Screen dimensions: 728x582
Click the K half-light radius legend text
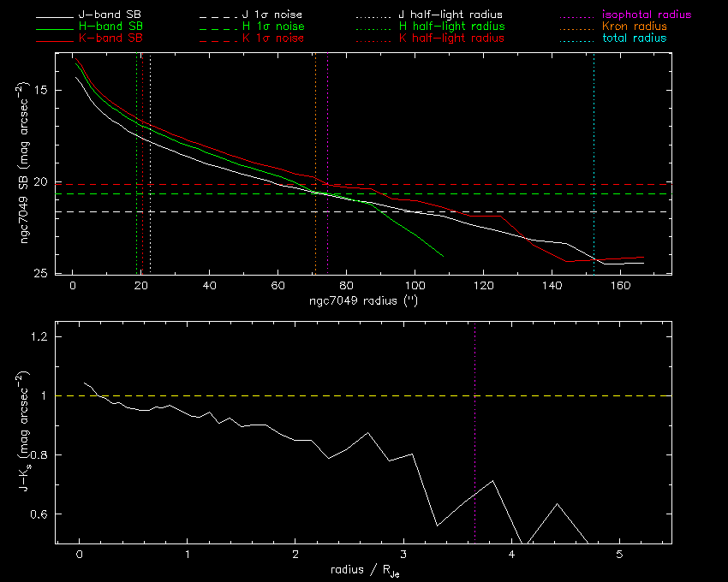451,39
